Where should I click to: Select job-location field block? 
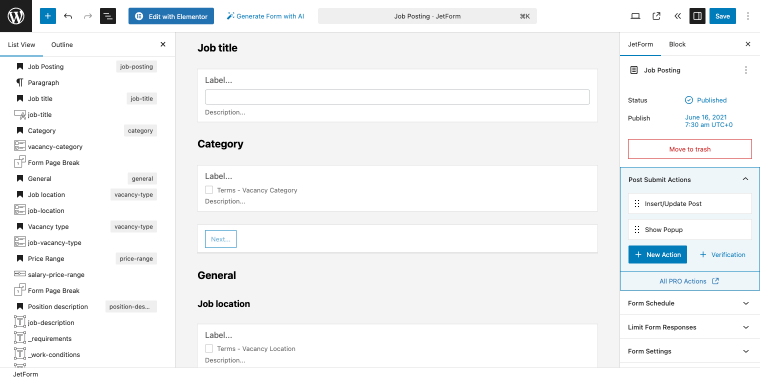[x=46, y=210]
